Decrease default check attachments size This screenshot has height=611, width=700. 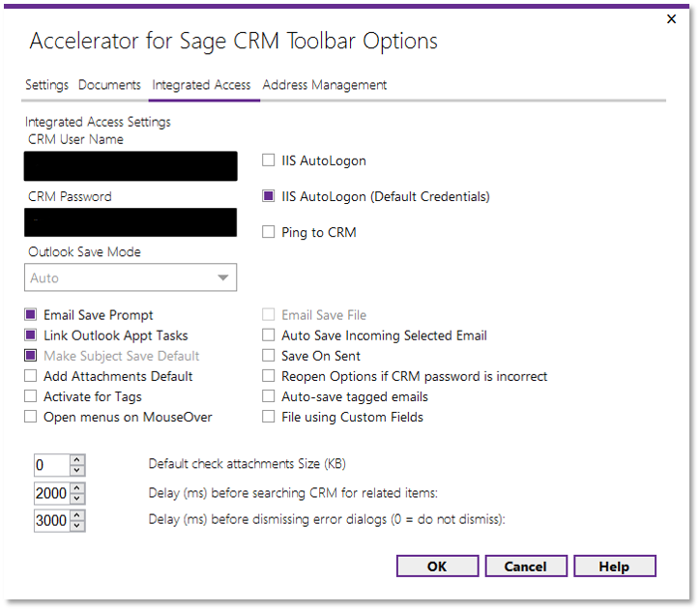click(77, 471)
